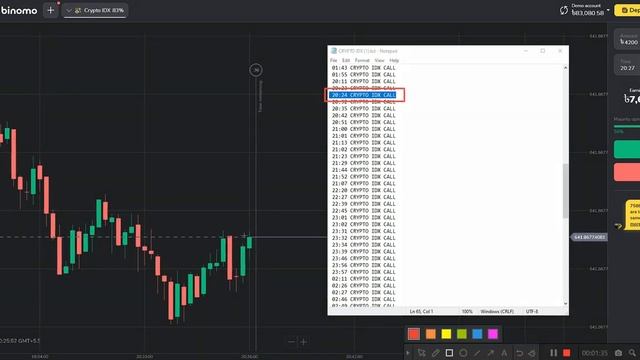Click the yellow Deposit button

[627, 10]
